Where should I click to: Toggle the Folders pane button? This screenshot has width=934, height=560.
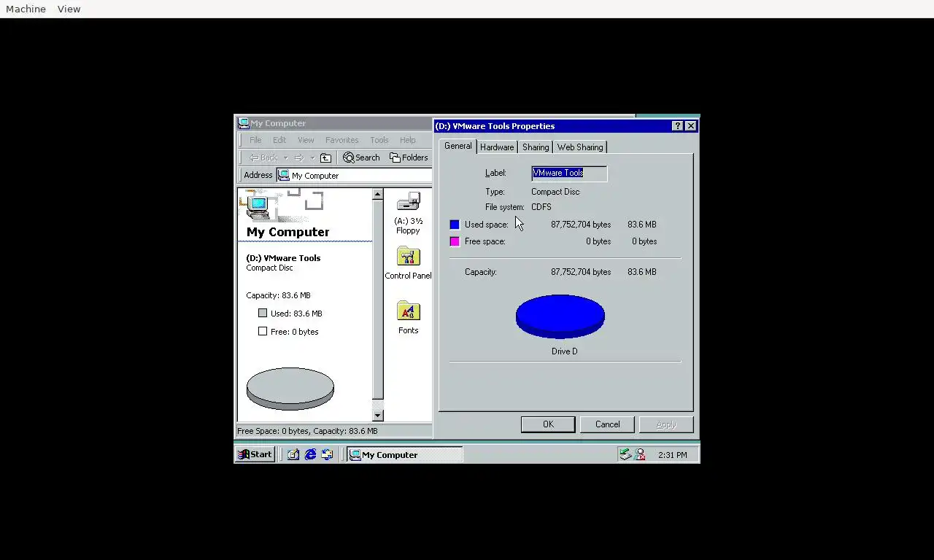pos(409,157)
